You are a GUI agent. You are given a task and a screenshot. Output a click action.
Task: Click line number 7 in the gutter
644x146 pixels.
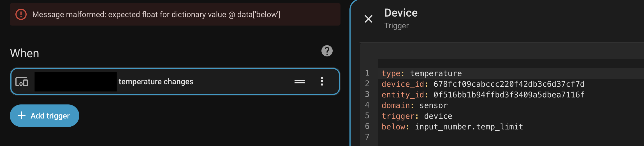pos(367,137)
